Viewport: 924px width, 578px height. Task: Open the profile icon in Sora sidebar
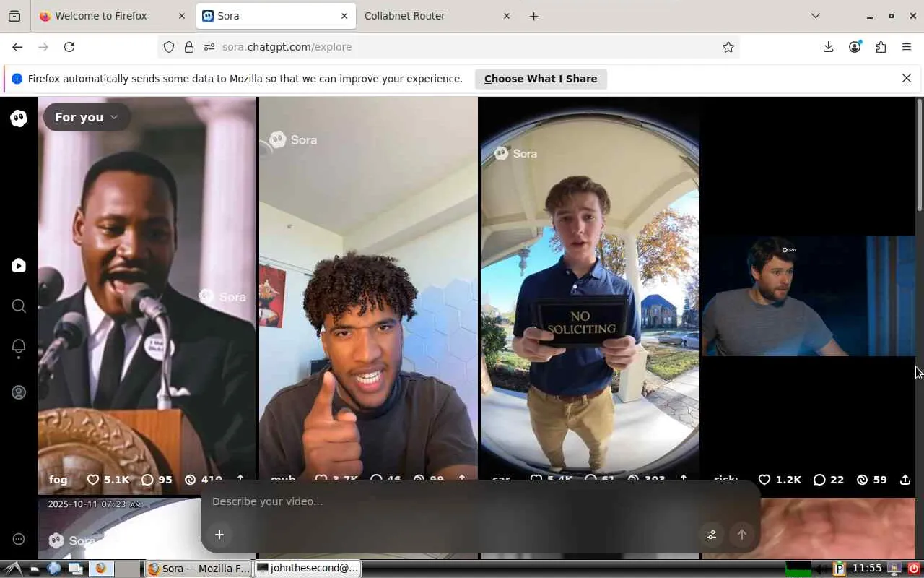pos(19,392)
